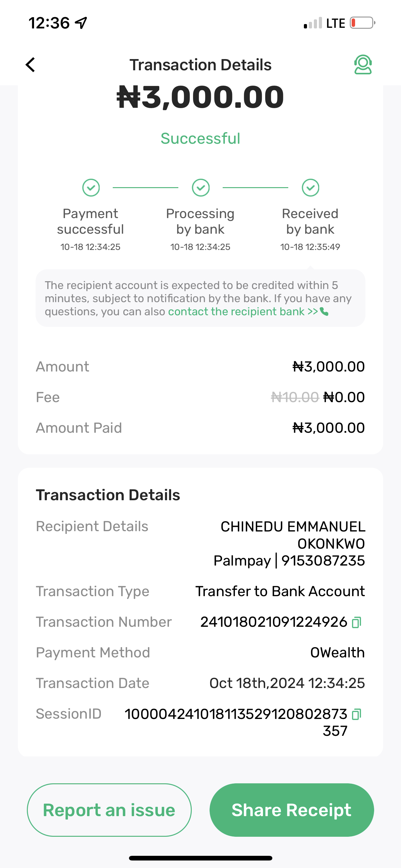The height and width of the screenshot is (868, 401).
Task: Open contact the recipient bank link
Action: pyautogui.click(x=242, y=312)
